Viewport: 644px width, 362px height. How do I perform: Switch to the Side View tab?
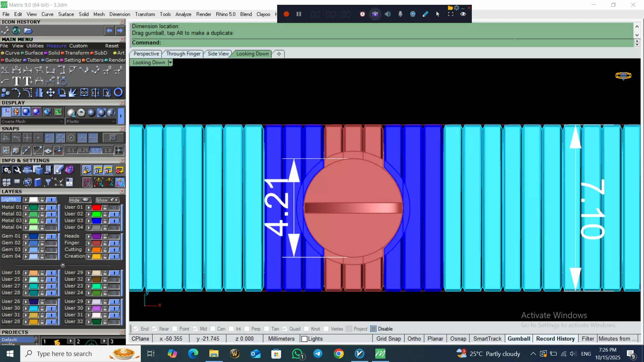coord(218,54)
